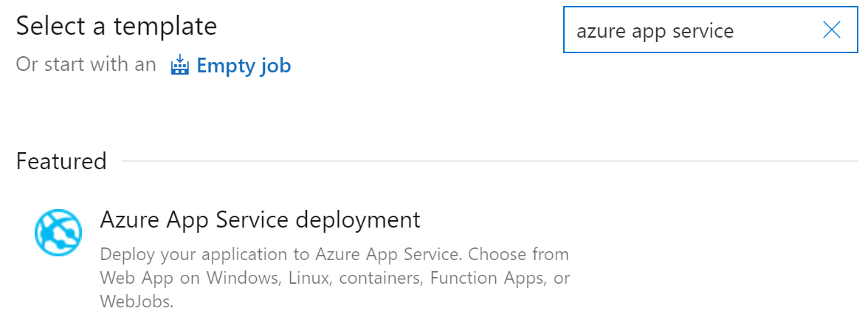Click the blue X beside the search text

click(831, 30)
